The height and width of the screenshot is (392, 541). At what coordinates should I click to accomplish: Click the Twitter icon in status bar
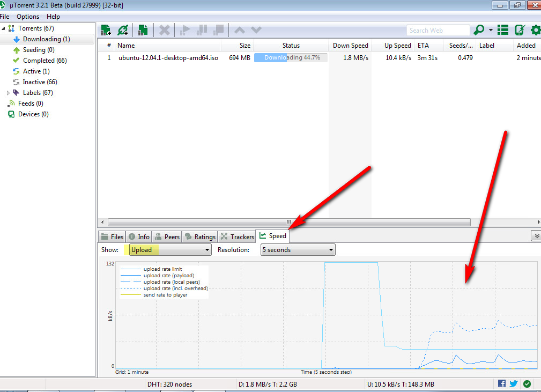pos(513,383)
